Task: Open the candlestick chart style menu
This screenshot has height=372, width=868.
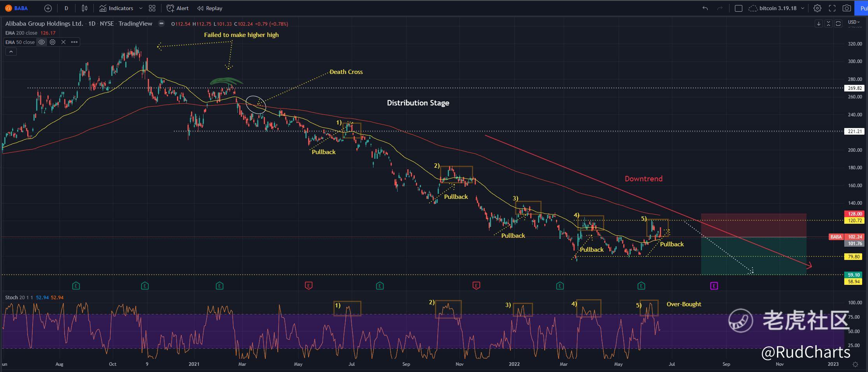Action: (x=84, y=8)
